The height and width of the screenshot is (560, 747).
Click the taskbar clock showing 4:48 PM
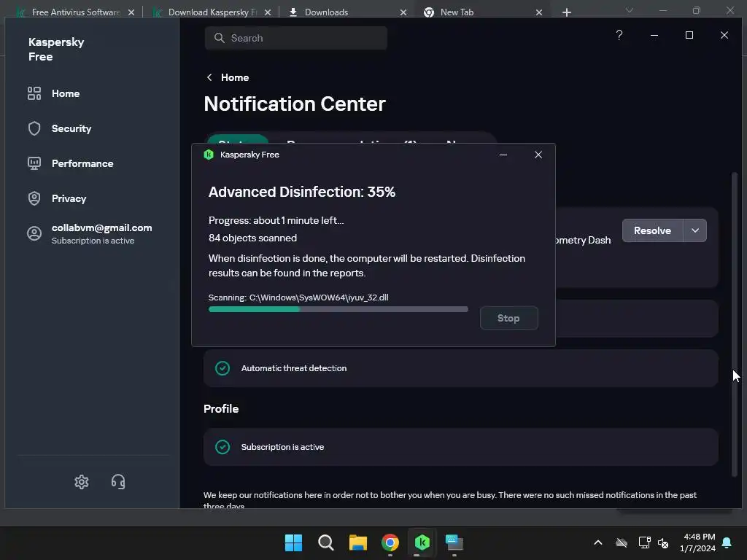pyautogui.click(x=697, y=542)
